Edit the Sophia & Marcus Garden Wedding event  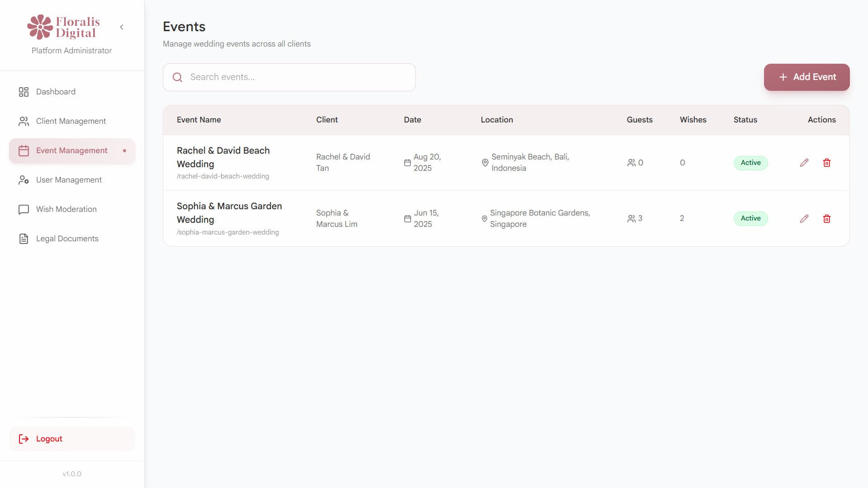(x=804, y=219)
